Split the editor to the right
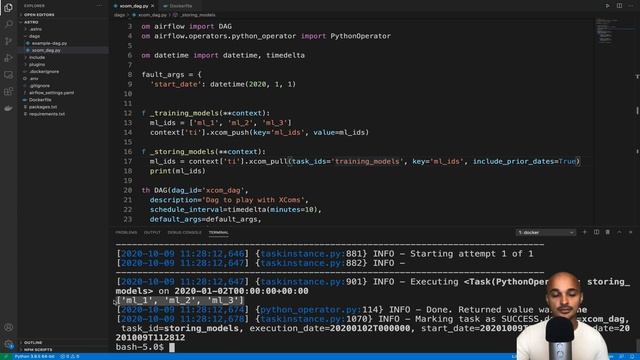Viewport: 640px width, 360px height. (619, 6)
